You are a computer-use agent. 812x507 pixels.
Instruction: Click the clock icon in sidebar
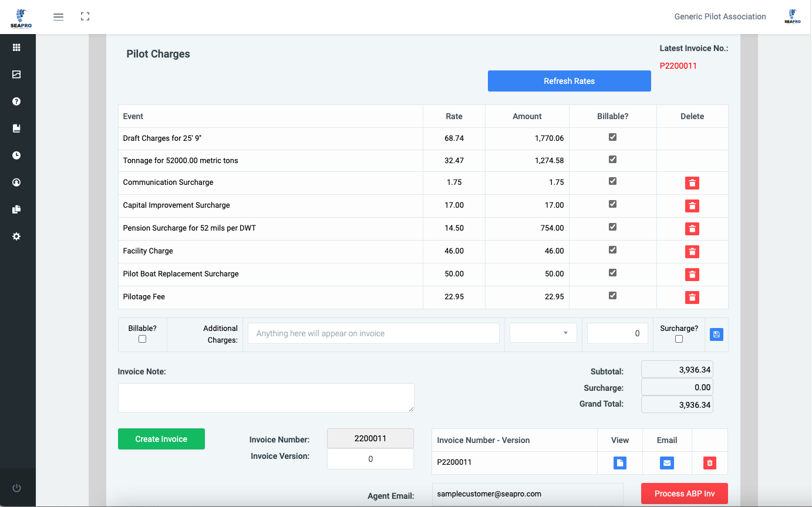(16, 156)
